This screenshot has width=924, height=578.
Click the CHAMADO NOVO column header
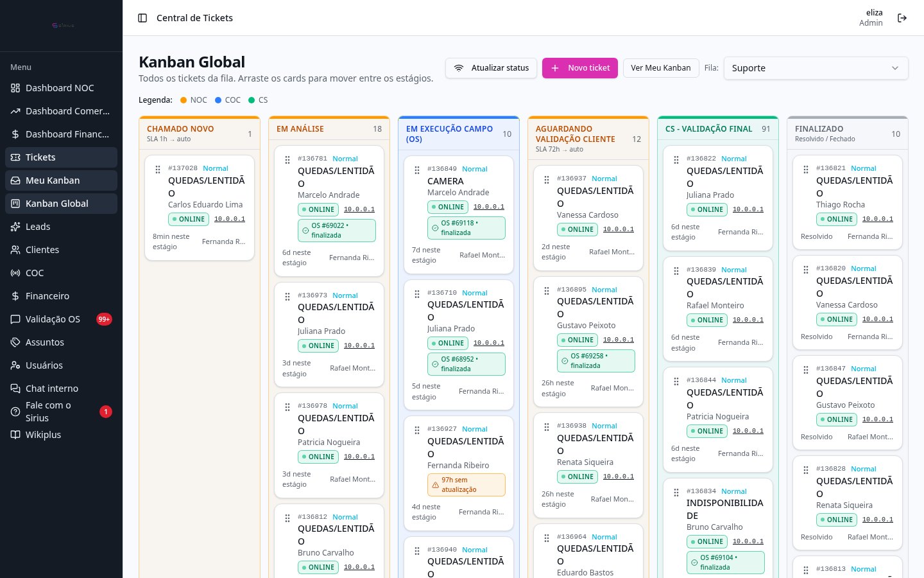pyautogui.click(x=200, y=133)
